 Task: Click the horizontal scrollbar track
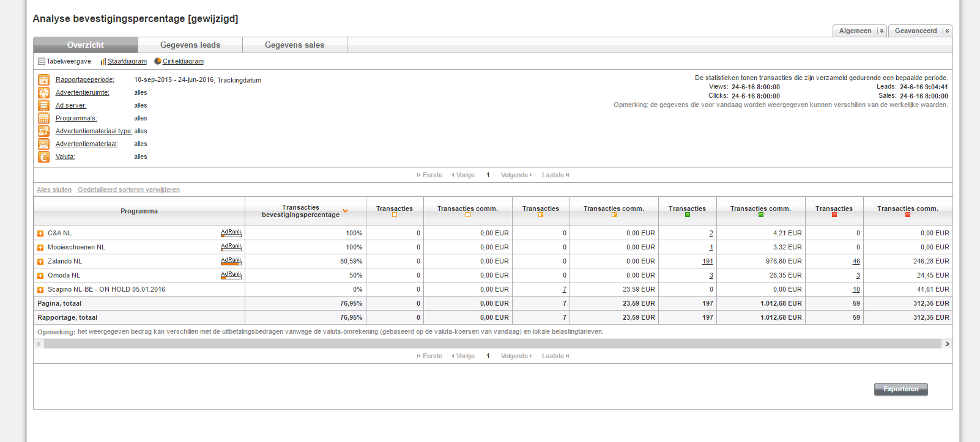492,344
